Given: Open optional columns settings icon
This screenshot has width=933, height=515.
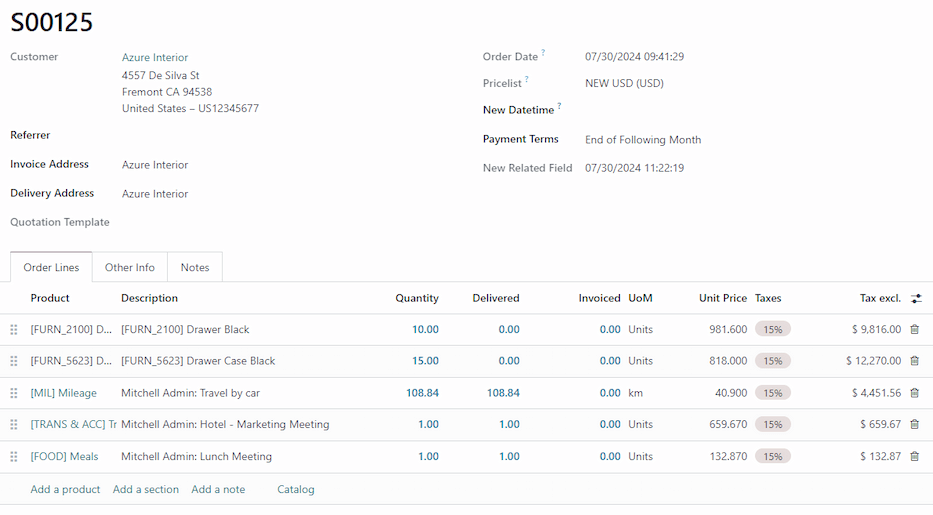Looking at the screenshot, I should (x=916, y=298).
